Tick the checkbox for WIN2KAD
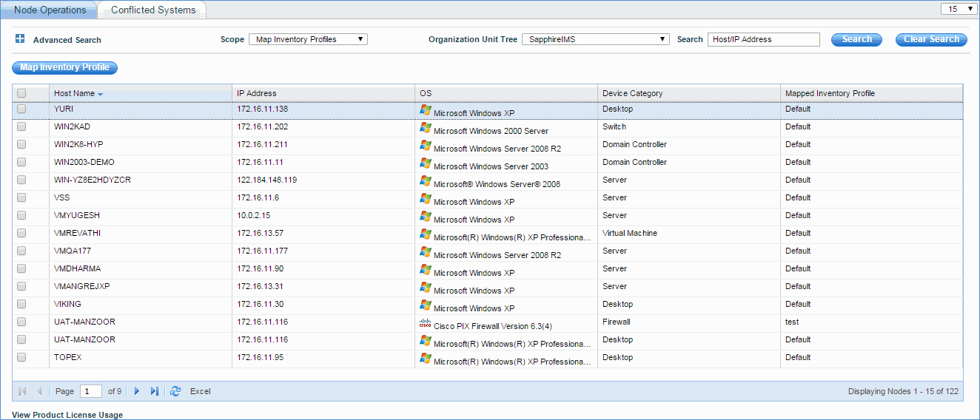Screen dimensions: 980x420 (x=21, y=127)
